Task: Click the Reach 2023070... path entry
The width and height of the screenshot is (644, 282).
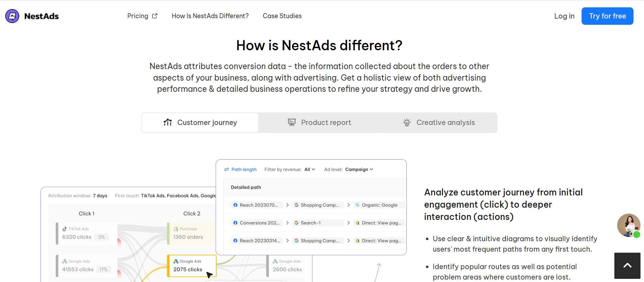Action: pyautogui.click(x=257, y=205)
